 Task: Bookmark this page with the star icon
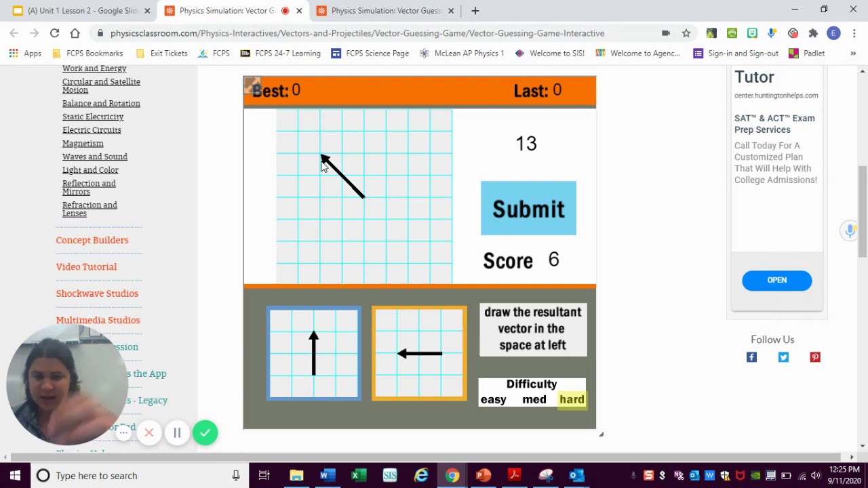(x=686, y=33)
